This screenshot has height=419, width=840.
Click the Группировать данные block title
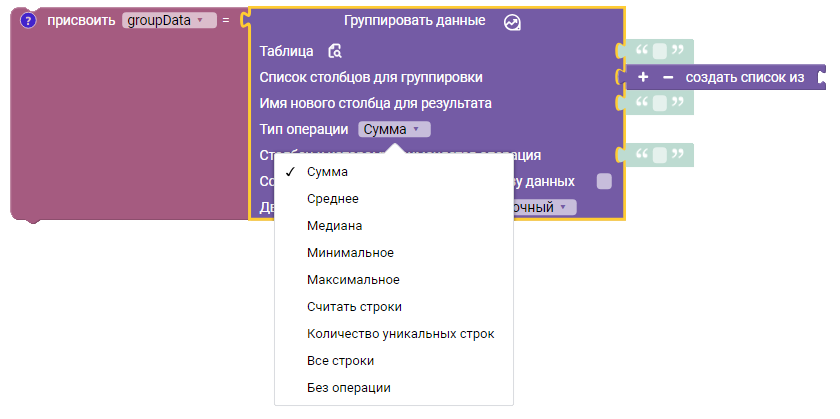tap(415, 21)
